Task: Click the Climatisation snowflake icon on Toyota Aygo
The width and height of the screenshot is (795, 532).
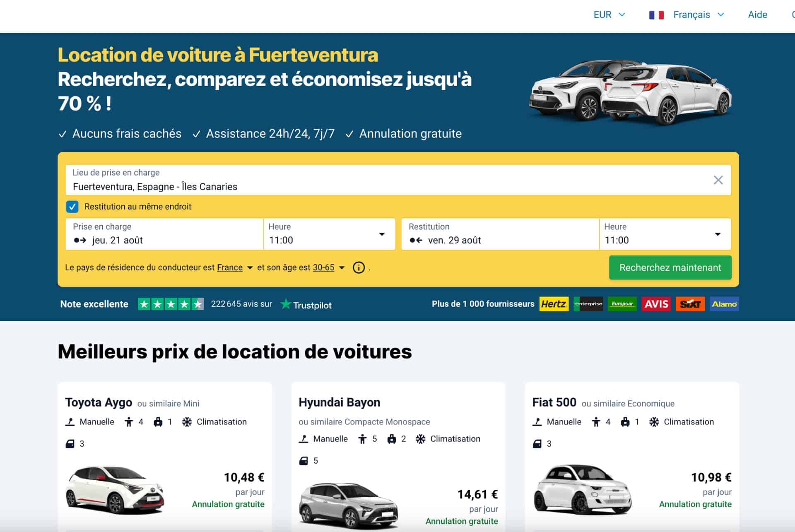Action: 187,422
